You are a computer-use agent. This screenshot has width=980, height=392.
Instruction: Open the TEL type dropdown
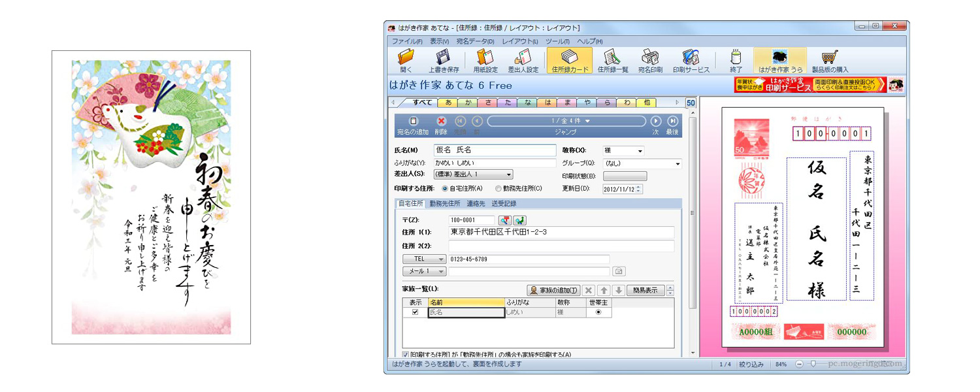click(x=424, y=259)
